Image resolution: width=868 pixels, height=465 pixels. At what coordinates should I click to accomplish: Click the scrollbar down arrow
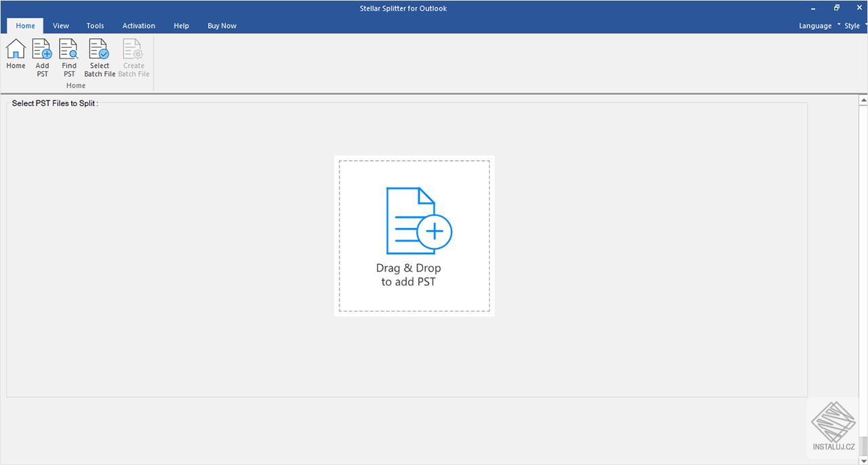pos(863,459)
